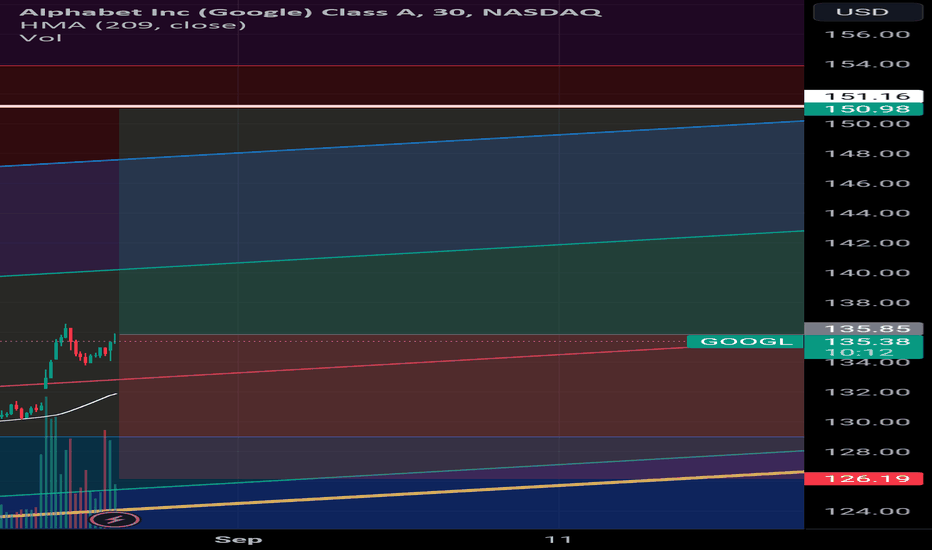Click the 151.16 white price label

863,96
